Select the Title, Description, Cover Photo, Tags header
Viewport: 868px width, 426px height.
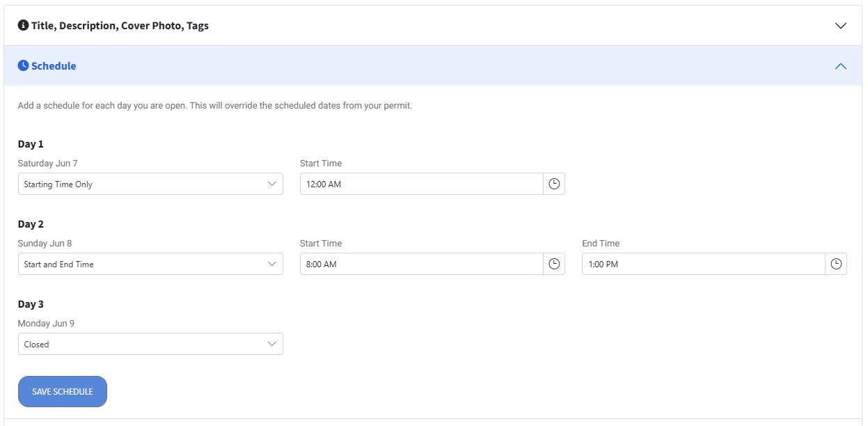coord(118,25)
